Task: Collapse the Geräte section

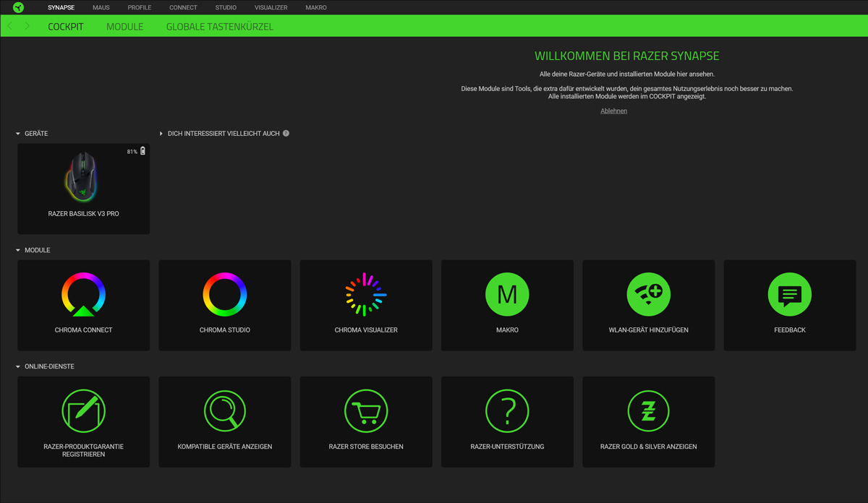Action: 18,134
